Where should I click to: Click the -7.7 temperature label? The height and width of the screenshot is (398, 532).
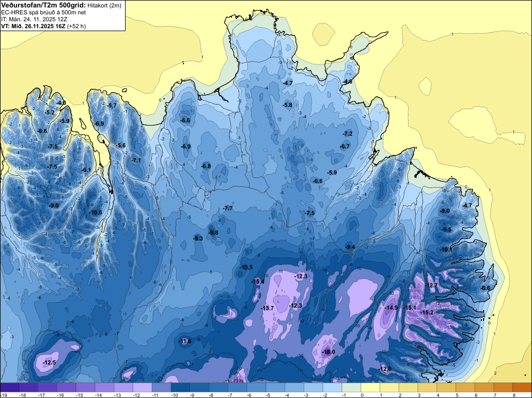[228, 209]
